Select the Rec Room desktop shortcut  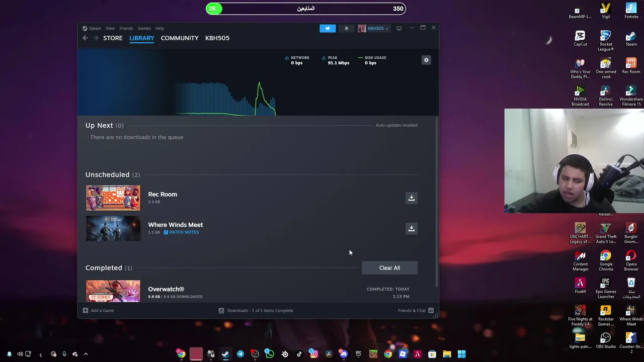(x=631, y=66)
